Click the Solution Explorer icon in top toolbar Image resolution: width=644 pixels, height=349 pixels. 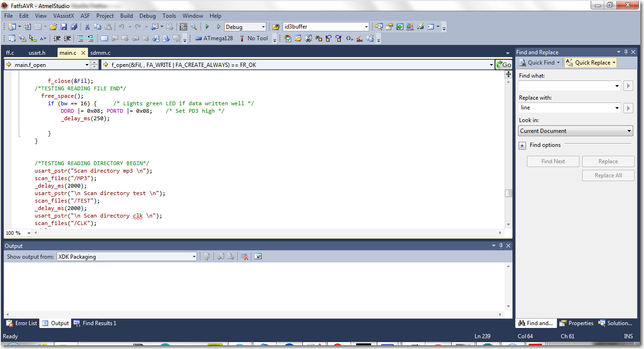[x=379, y=27]
